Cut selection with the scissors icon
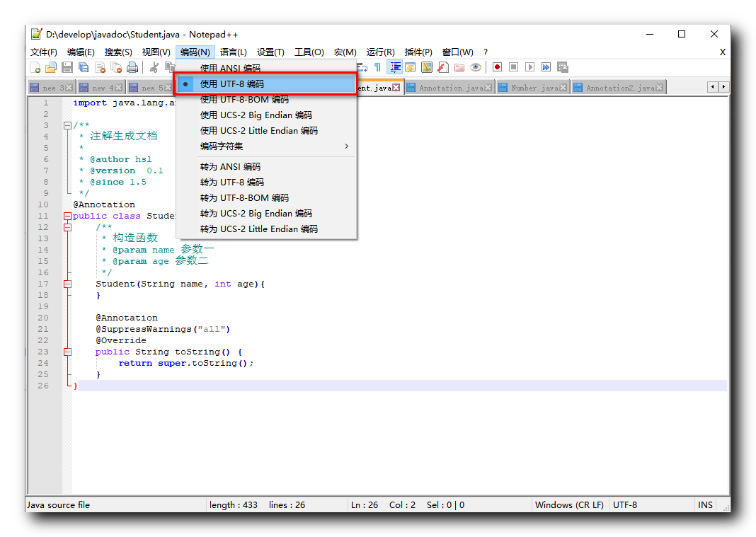 pyautogui.click(x=154, y=67)
